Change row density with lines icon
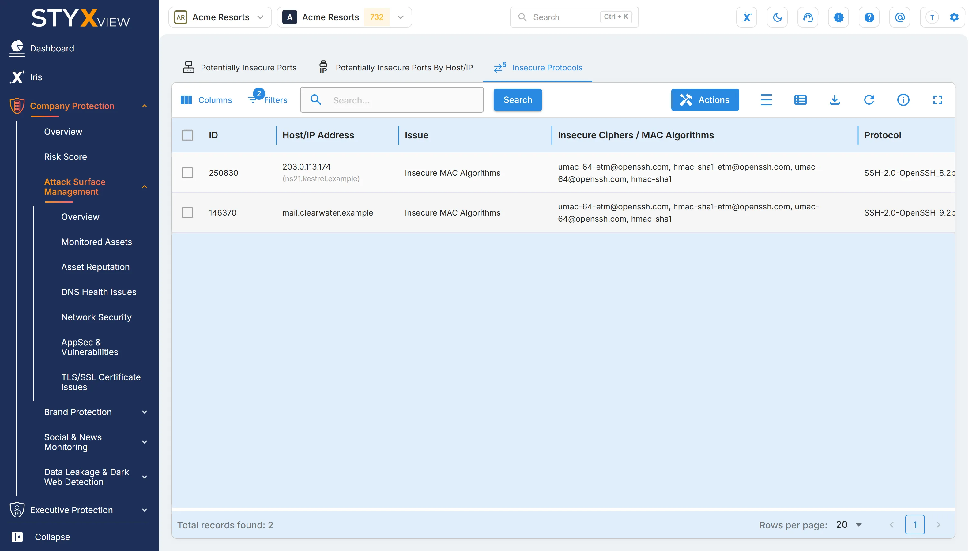This screenshot has height=551, width=980. (x=766, y=100)
